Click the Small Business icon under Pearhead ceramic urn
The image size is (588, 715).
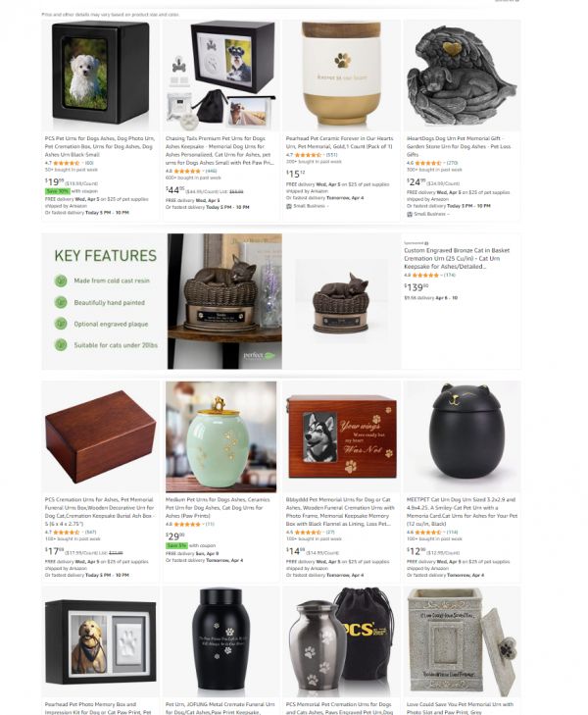[289, 206]
